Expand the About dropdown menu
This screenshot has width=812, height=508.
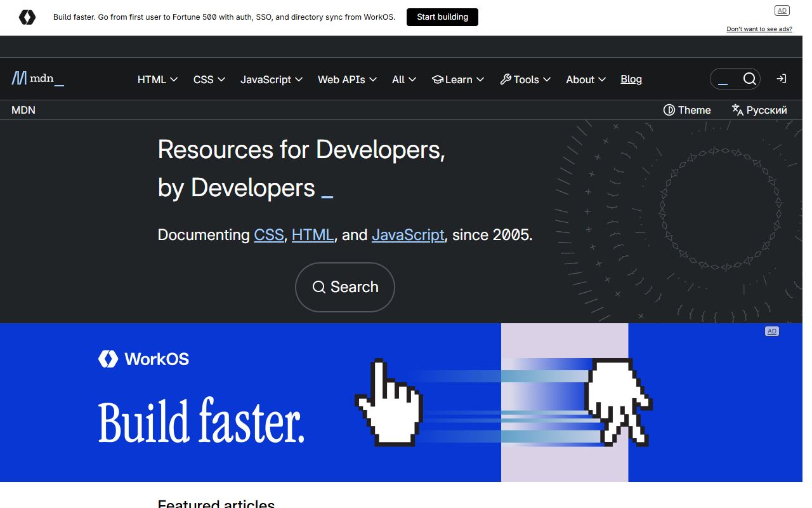586,79
